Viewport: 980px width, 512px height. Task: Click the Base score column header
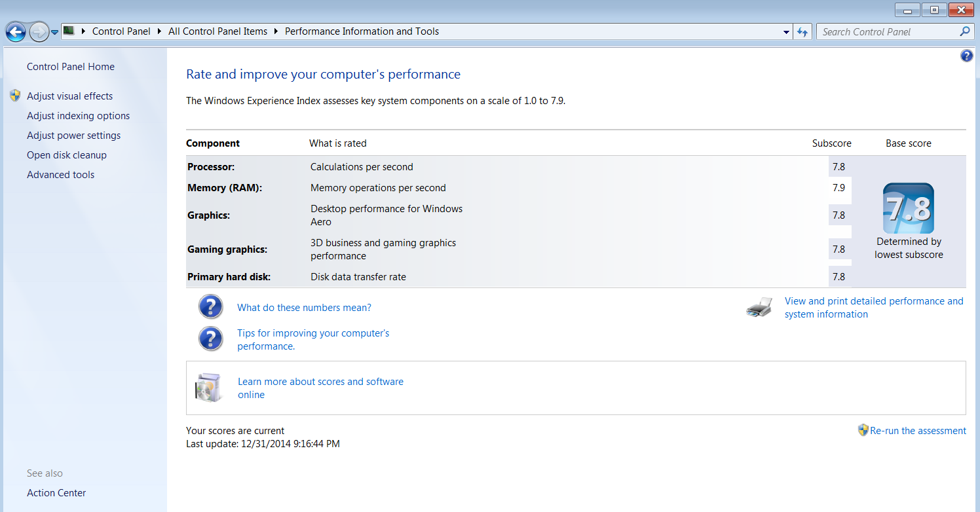(x=909, y=143)
